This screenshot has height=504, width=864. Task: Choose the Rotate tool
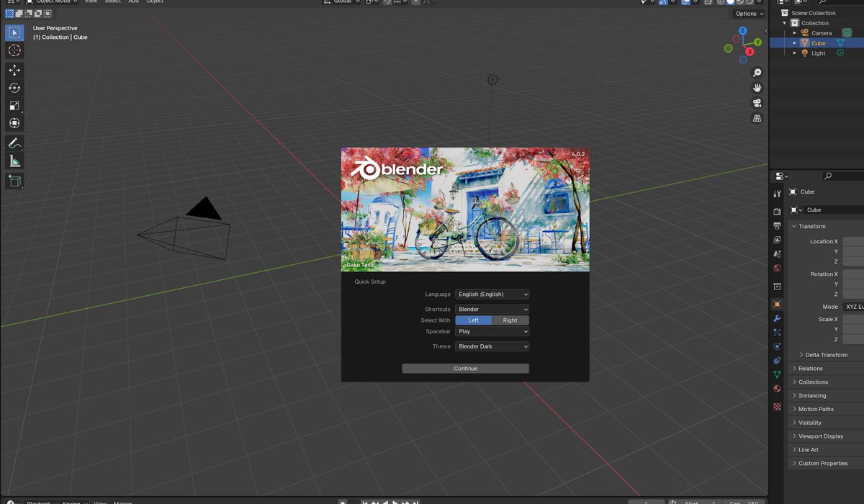point(14,88)
